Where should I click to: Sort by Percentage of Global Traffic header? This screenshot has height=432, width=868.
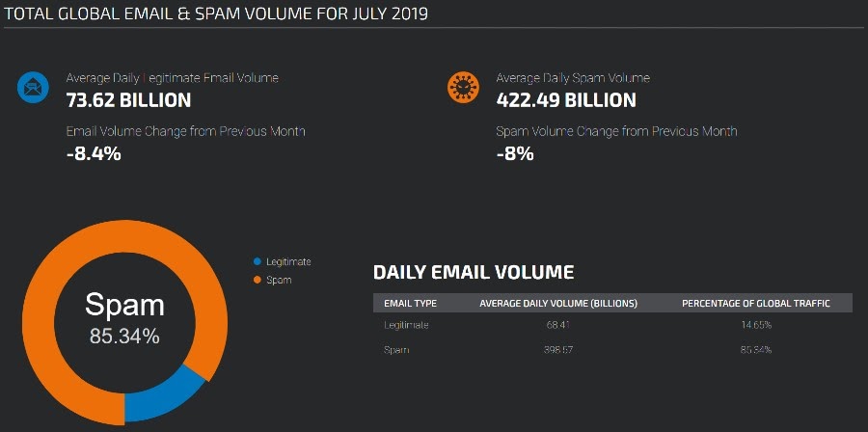[x=755, y=304]
